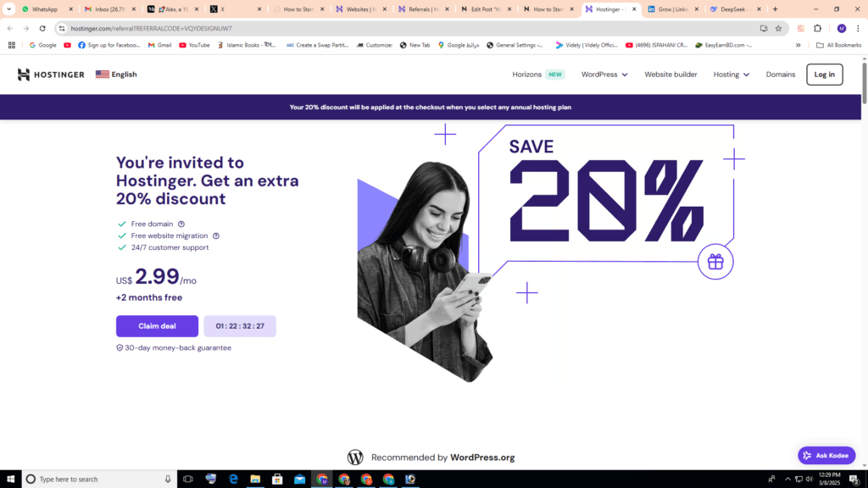
Task: Click the Log in button
Action: 824,75
